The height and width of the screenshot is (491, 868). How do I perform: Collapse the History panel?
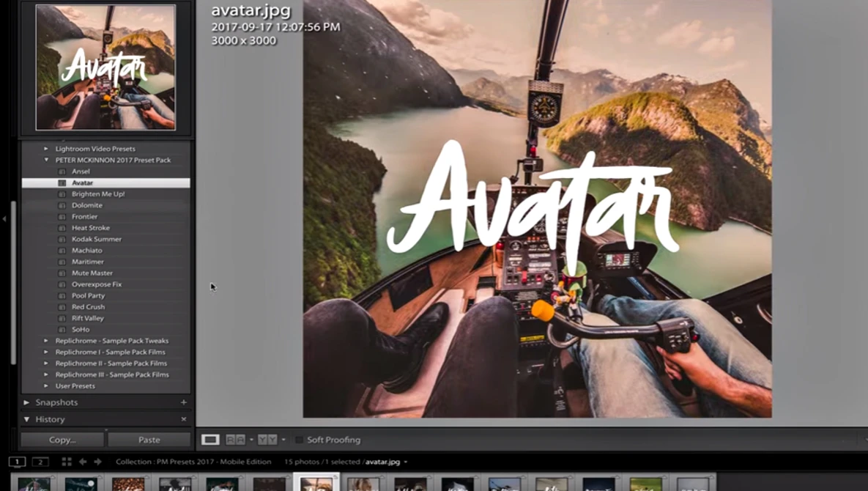pyautogui.click(x=26, y=420)
